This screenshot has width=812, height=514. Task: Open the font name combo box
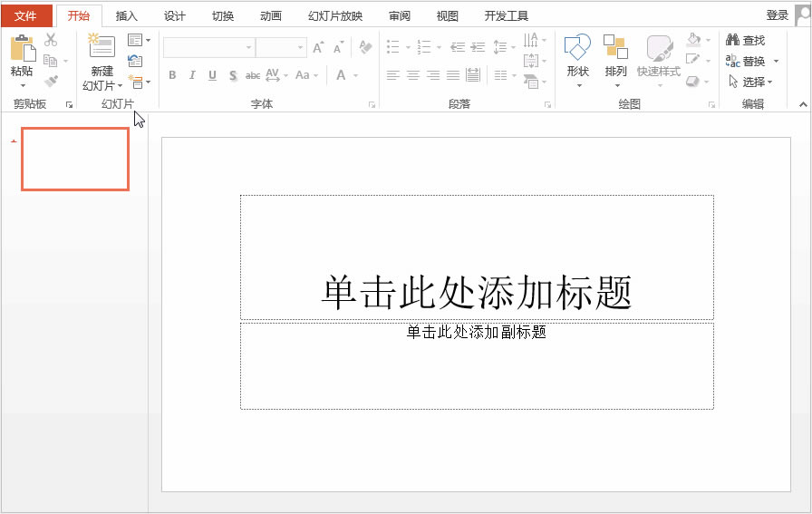pyautogui.click(x=209, y=48)
